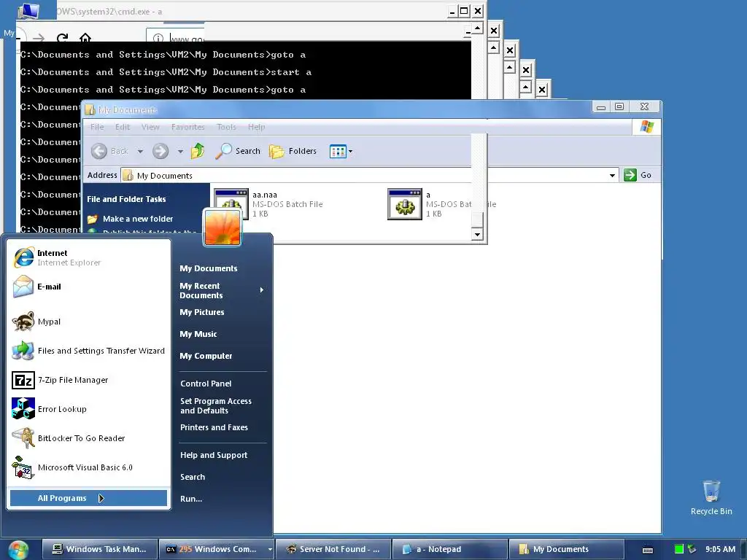Click the security tray icon
The image size is (747, 560).
[x=692, y=549]
